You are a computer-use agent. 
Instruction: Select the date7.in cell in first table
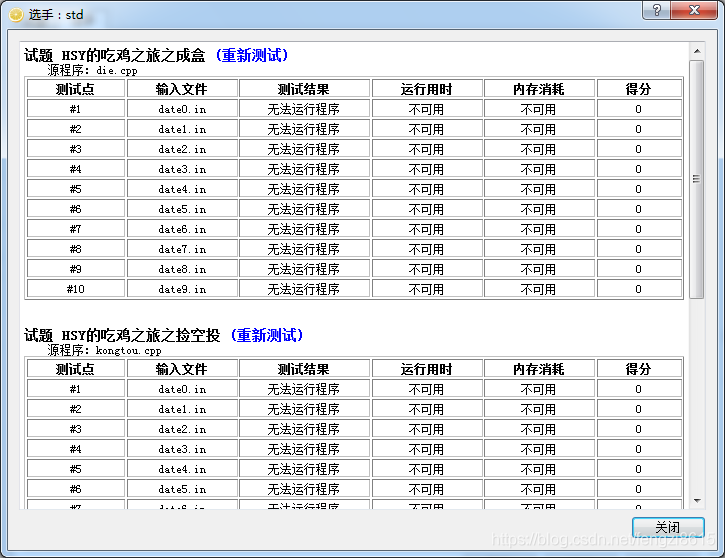[x=182, y=249]
